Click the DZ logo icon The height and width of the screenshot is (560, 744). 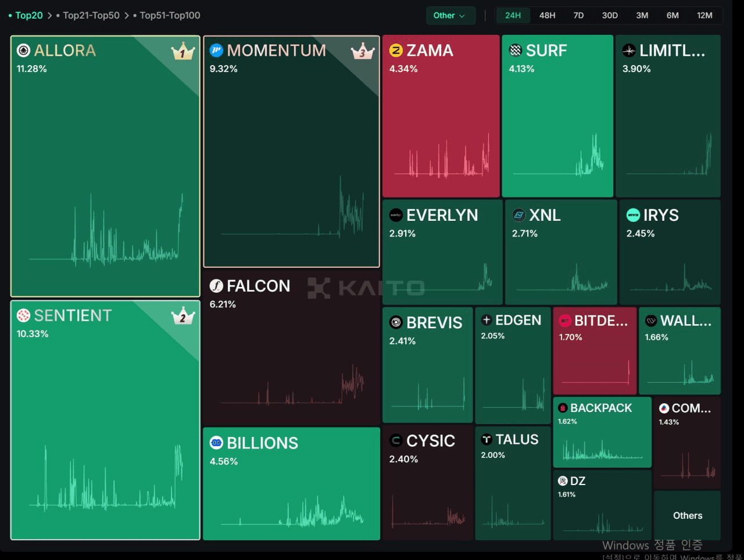coord(563,481)
